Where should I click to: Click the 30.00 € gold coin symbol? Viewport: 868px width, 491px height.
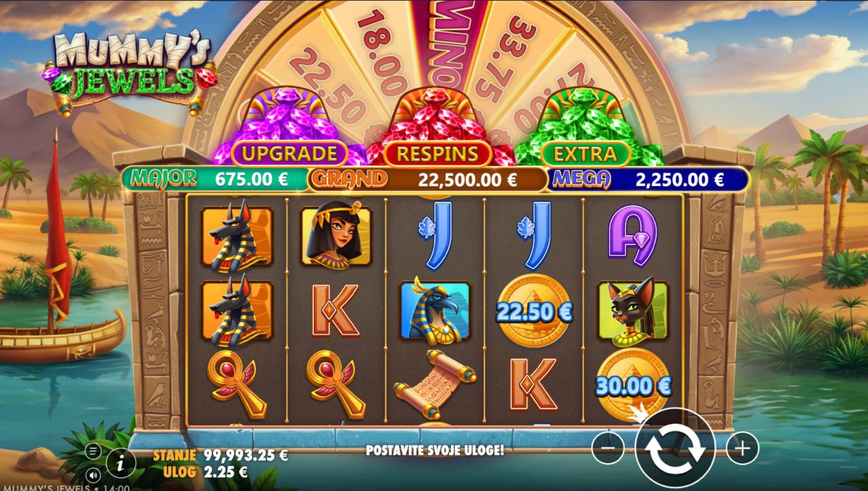[x=634, y=385]
